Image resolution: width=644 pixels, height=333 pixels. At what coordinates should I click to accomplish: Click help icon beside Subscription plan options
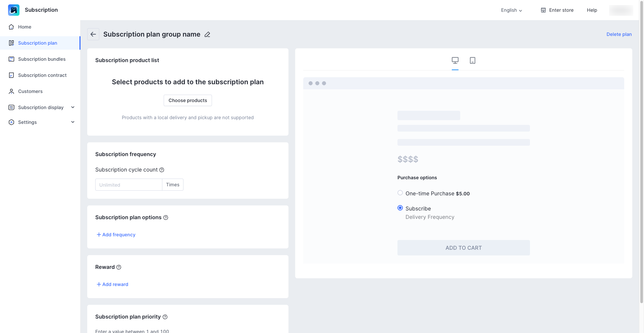(x=166, y=218)
